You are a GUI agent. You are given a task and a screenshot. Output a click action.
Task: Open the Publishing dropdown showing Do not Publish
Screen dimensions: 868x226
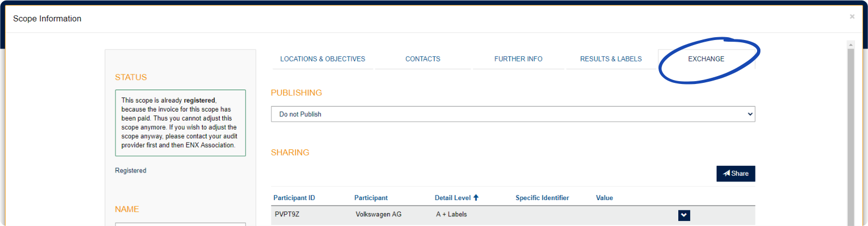click(513, 114)
